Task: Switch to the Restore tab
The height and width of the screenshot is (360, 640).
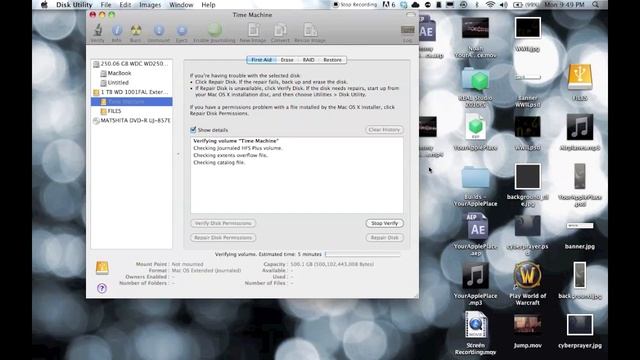Action: [332, 60]
